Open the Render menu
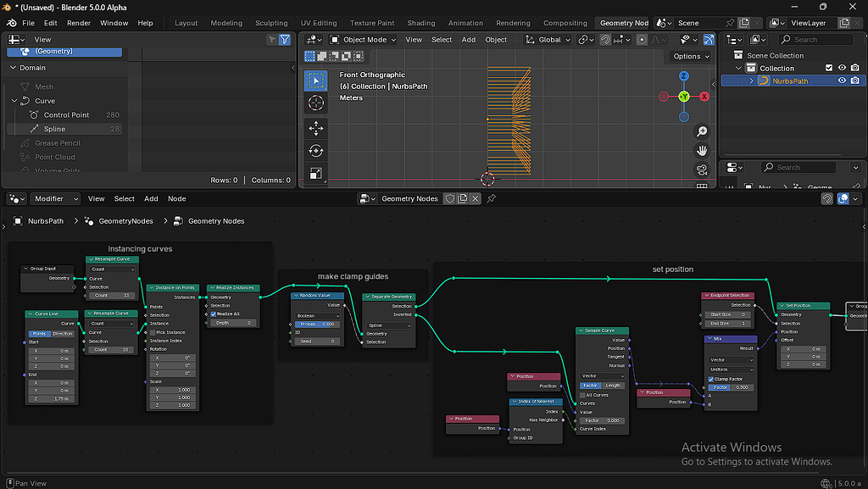The height and width of the screenshot is (489, 868). (x=79, y=23)
